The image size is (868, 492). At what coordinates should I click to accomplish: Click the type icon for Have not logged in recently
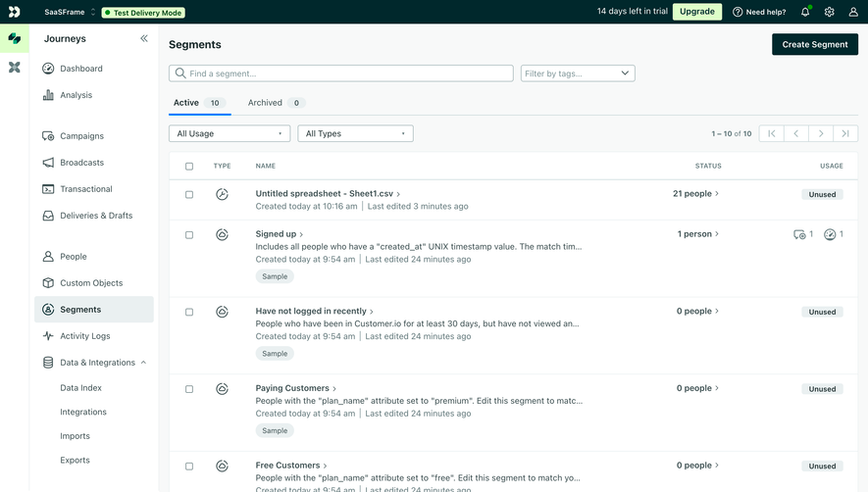point(222,312)
